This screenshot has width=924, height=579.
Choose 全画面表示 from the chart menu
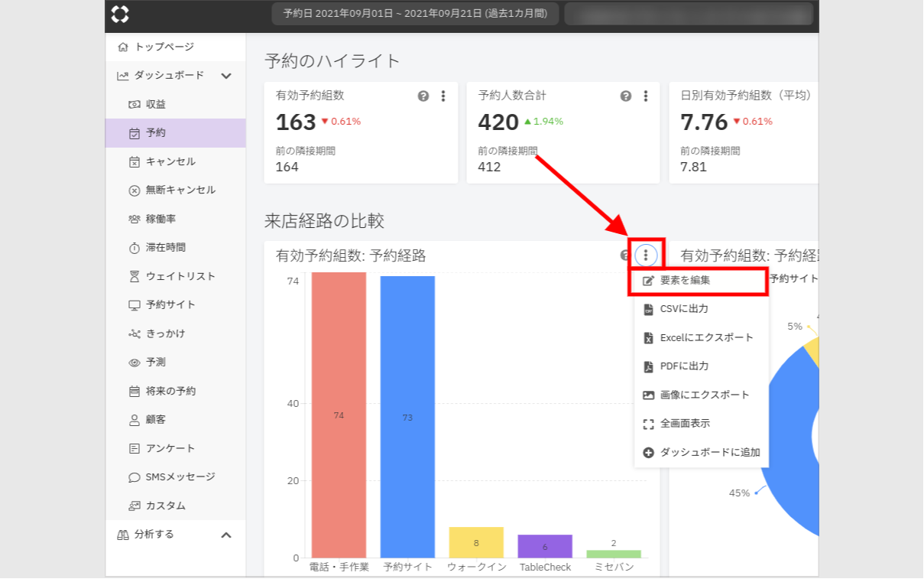[x=685, y=424]
